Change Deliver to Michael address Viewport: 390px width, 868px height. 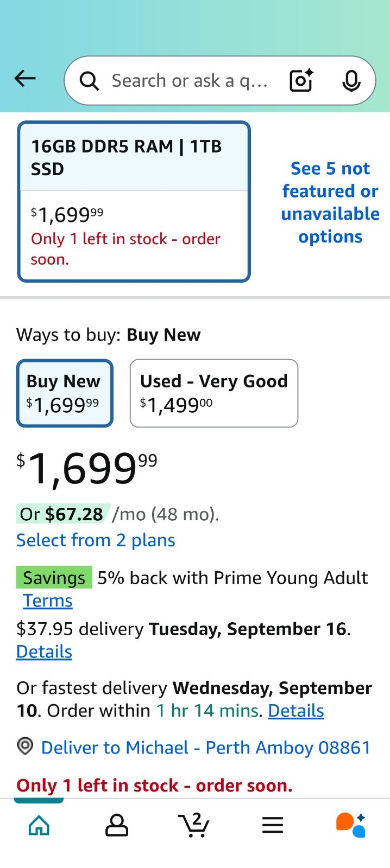(206, 748)
